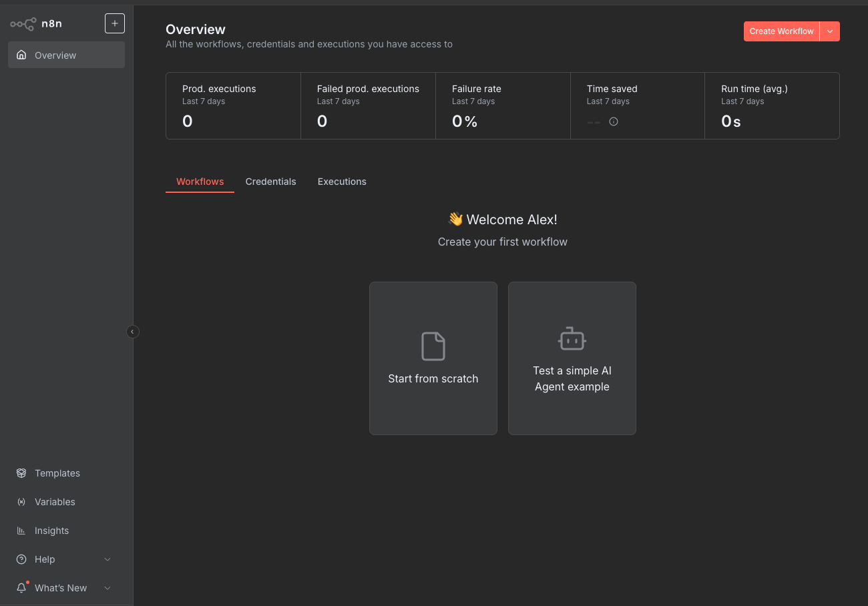This screenshot has height=606, width=868.
Task: Switch to the Executions tab
Action: (342, 182)
